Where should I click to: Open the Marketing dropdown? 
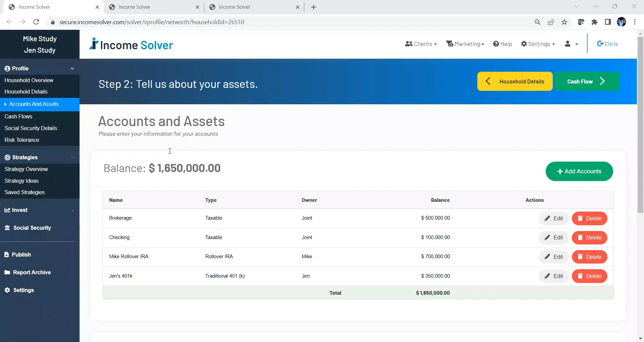465,44
